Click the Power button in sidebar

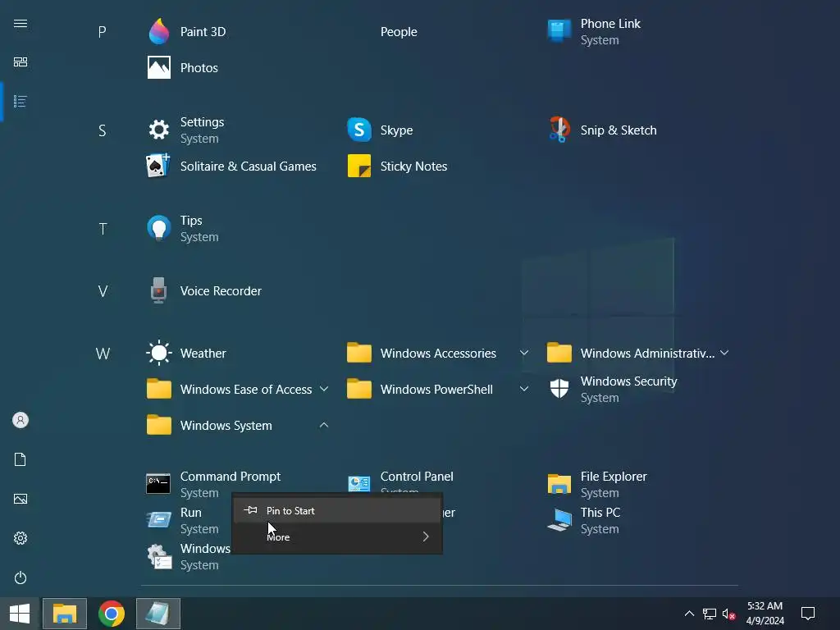21,577
